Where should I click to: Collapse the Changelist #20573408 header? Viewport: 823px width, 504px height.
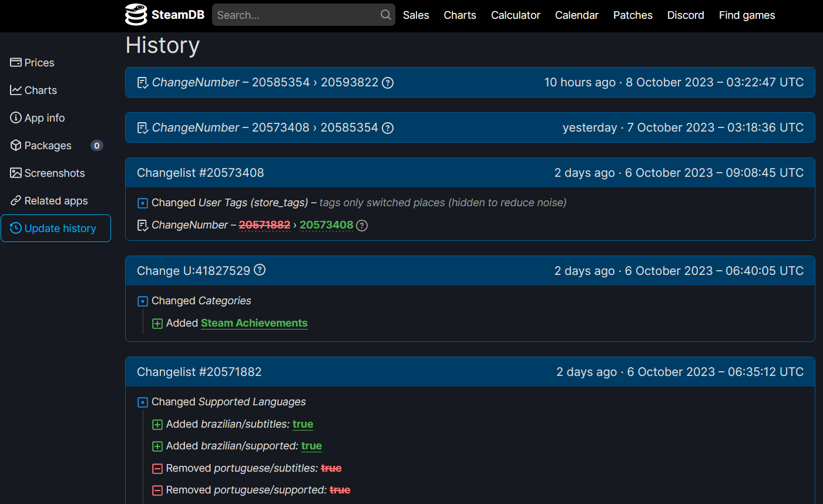[x=470, y=173]
